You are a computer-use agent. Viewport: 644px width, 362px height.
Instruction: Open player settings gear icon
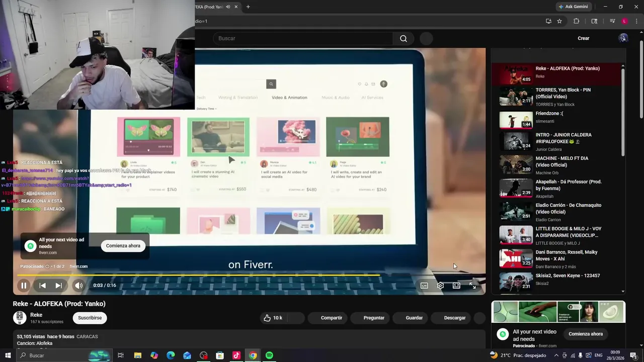tap(440, 286)
